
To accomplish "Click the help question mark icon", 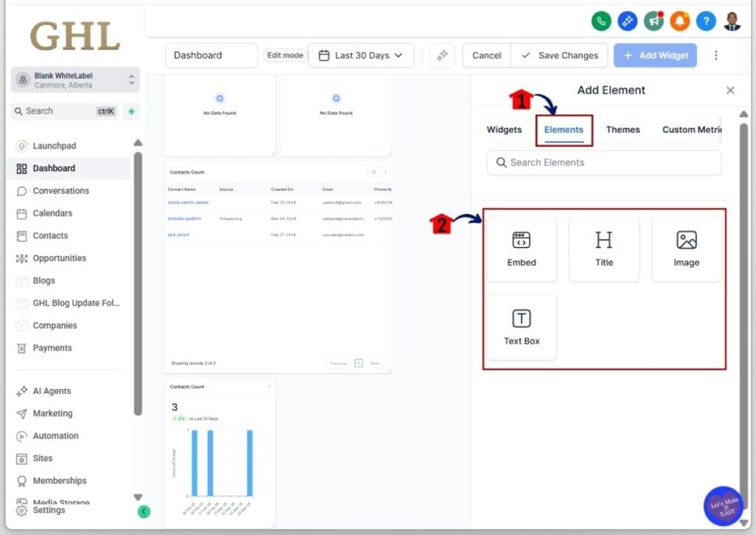I will [705, 21].
